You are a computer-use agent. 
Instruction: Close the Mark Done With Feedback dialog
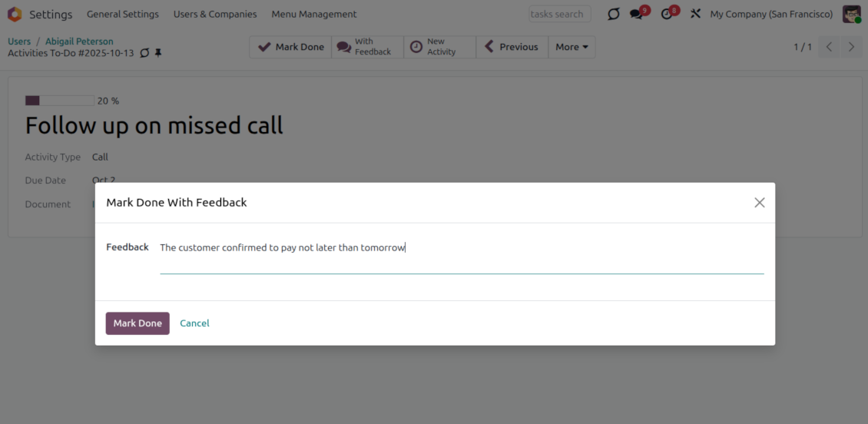[x=759, y=203]
